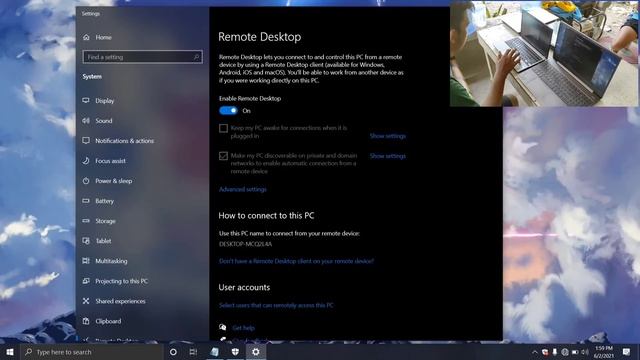Screen dimensions: 640x360
Task: Open Notifications & actions settings
Action: [x=118, y=141]
